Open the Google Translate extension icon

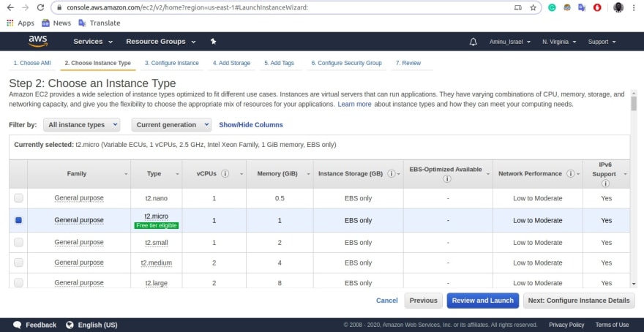[582, 7]
